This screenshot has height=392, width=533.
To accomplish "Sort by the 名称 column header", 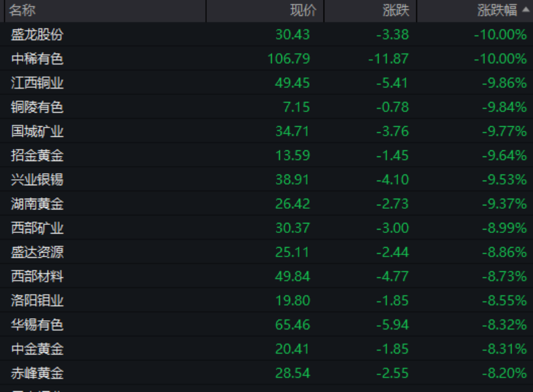I will pos(105,11).
